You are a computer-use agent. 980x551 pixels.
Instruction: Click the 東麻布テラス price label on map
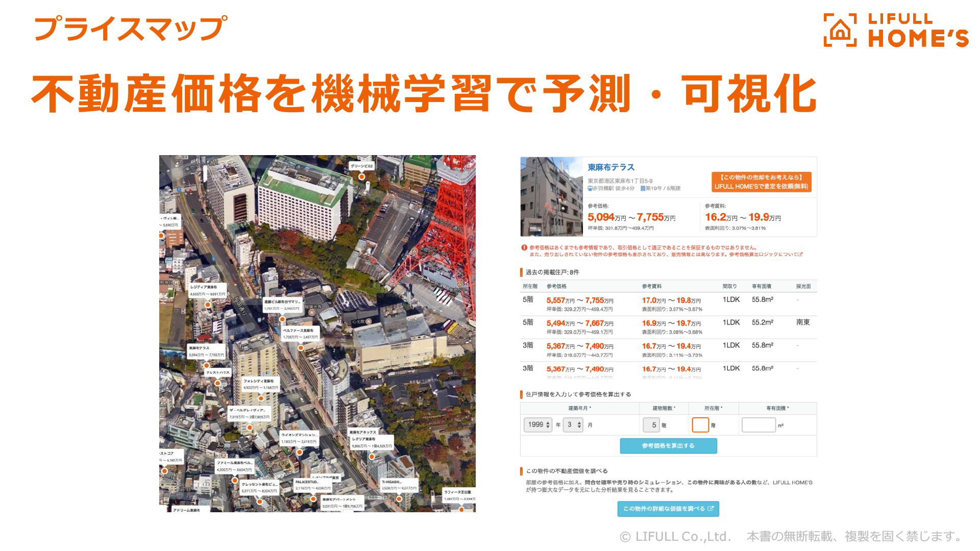207,352
